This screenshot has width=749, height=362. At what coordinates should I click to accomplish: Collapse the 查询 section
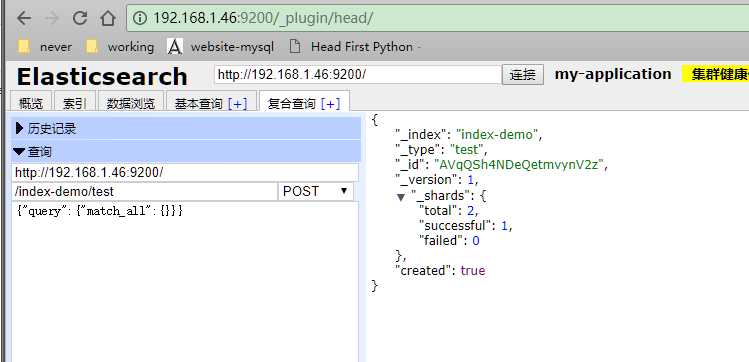pos(186,152)
